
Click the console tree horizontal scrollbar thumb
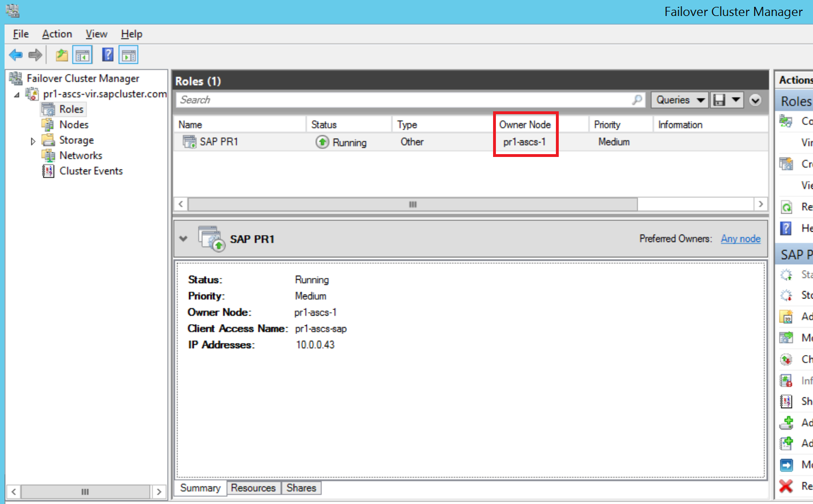click(85, 491)
